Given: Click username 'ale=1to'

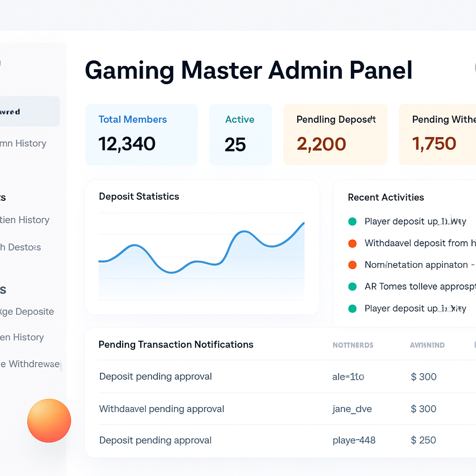Looking at the screenshot, I should 348,377.
